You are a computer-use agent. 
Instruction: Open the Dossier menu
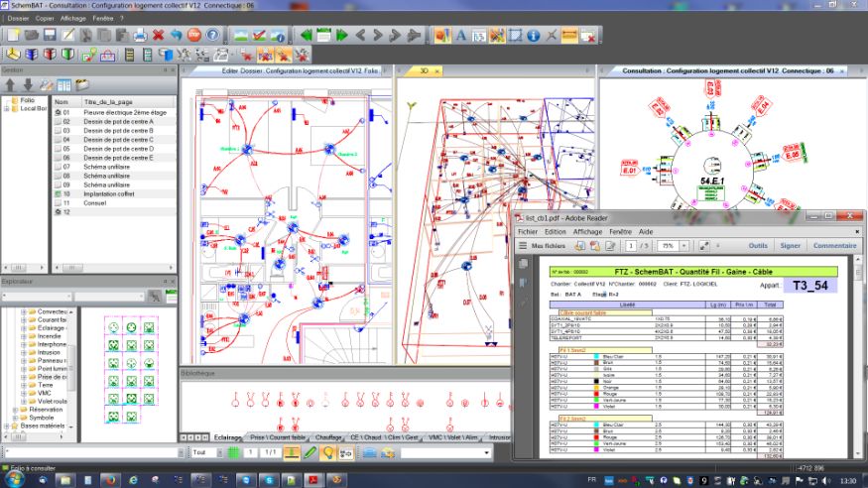18,18
